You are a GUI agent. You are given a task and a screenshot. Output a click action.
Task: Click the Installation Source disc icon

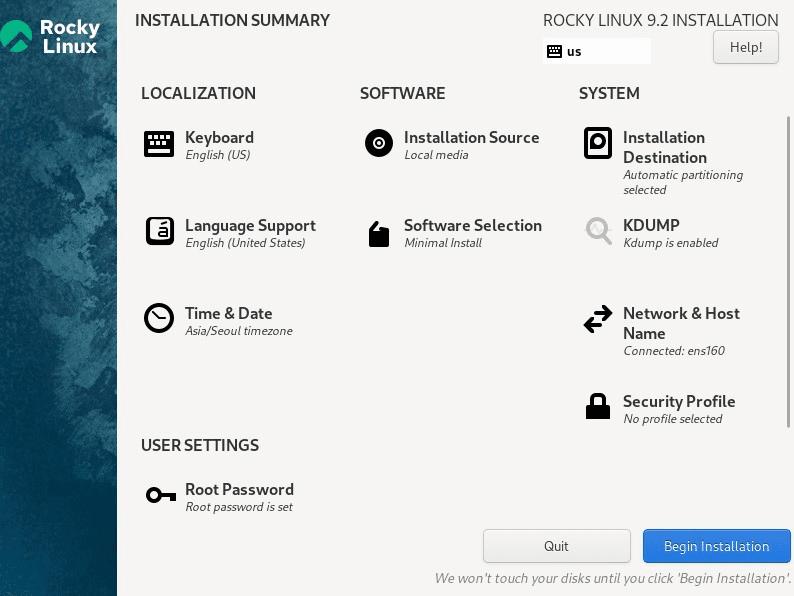378,143
